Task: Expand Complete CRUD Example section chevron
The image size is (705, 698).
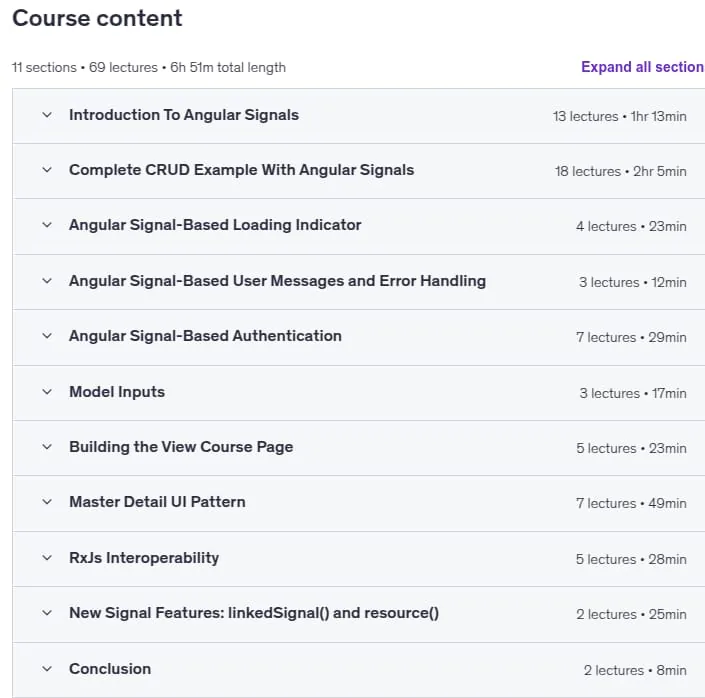Action: pyautogui.click(x=47, y=170)
